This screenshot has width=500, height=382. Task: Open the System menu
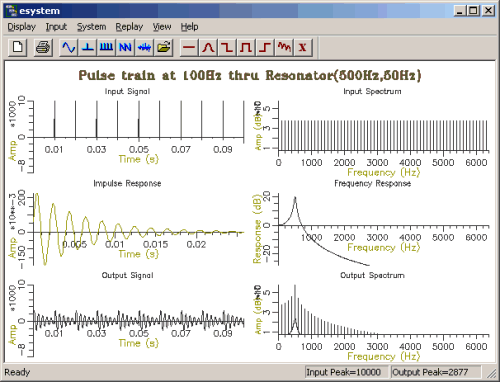pos(92,27)
